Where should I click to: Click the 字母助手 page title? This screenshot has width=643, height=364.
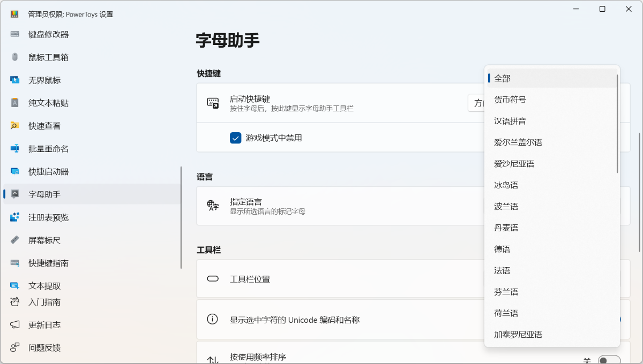(x=228, y=40)
